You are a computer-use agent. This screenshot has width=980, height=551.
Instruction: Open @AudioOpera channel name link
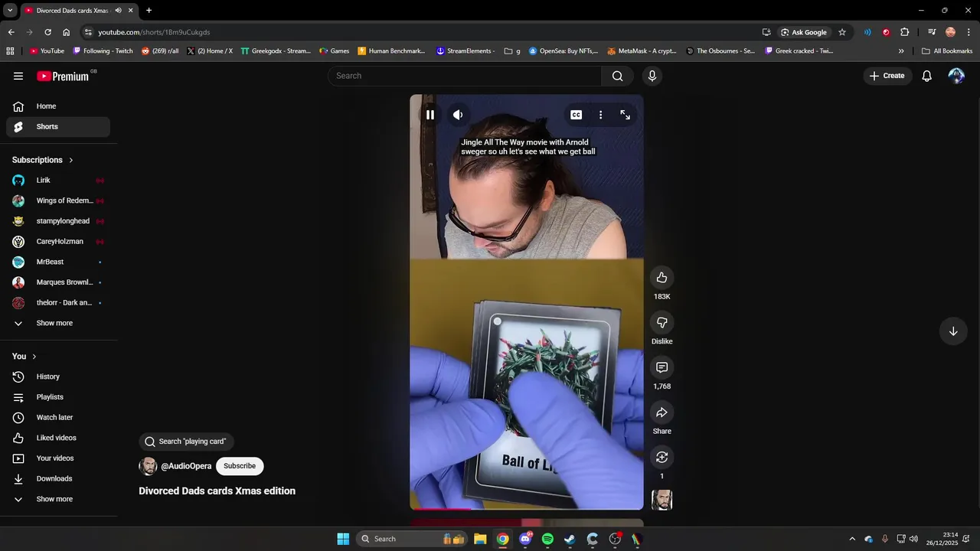pyautogui.click(x=186, y=466)
